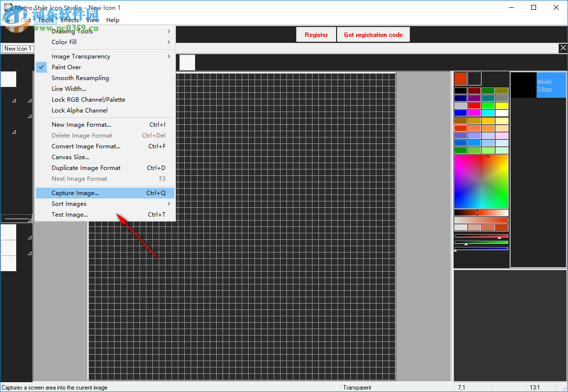Pick the cyan palette swatch
The width and height of the screenshot is (568, 392).
pyautogui.click(x=488, y=113)
